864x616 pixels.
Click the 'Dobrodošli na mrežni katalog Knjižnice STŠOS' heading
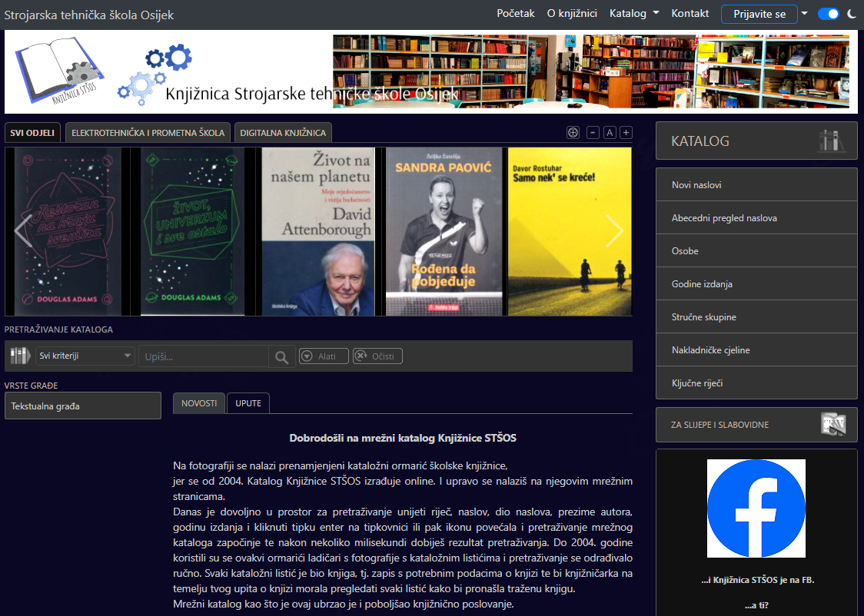click(x=403, y=439)
